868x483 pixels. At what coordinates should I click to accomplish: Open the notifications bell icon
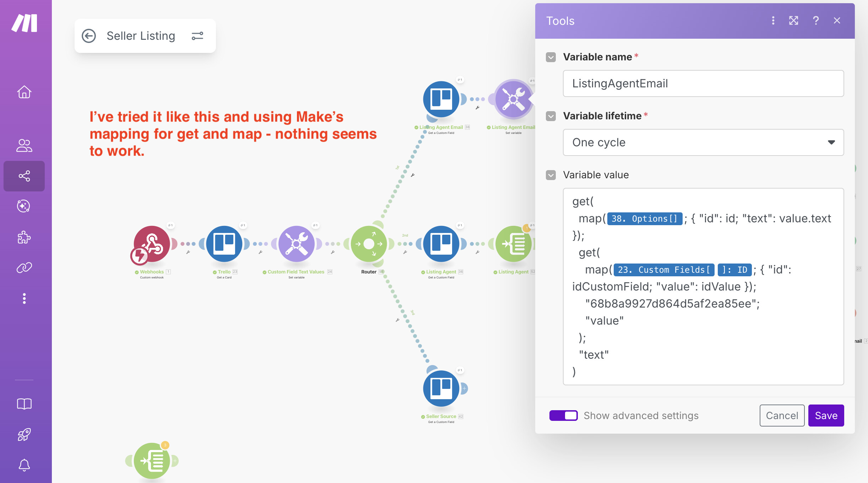pyautogui.click(x=24, y=465)
